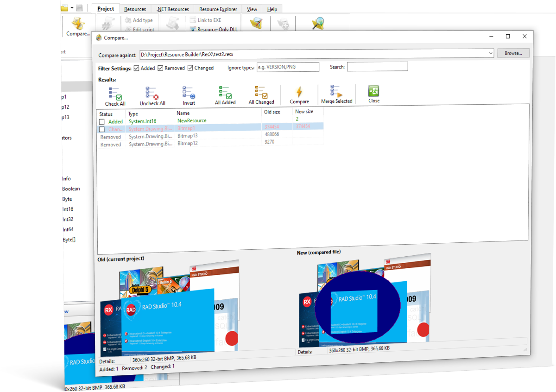Click the System.Int16 type cell
The height and width of the screenshot is (392, 556).
pos(142,121)
